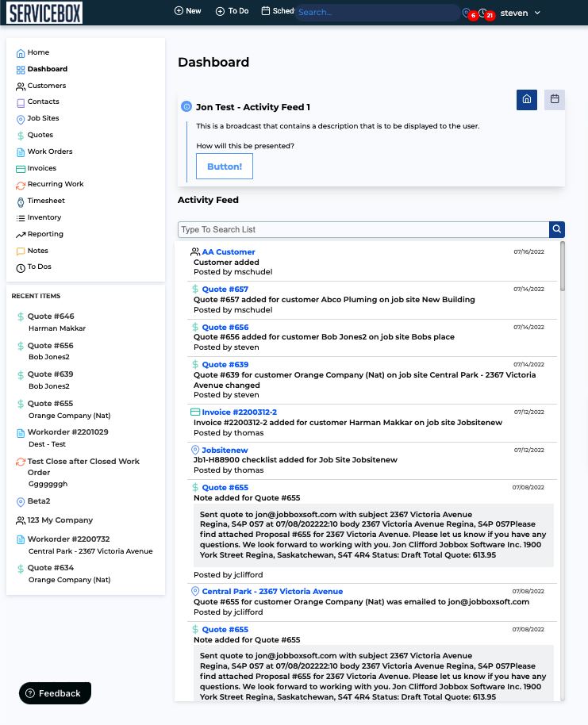Viewport: 588px width, 725px height.
Task: Select Dashboard in sidebar
Action: pyautogui.click(x=47, y=69)
